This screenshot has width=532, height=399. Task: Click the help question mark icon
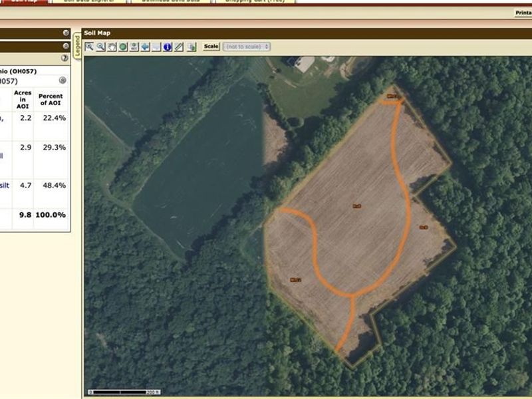(x=65, y=58)
